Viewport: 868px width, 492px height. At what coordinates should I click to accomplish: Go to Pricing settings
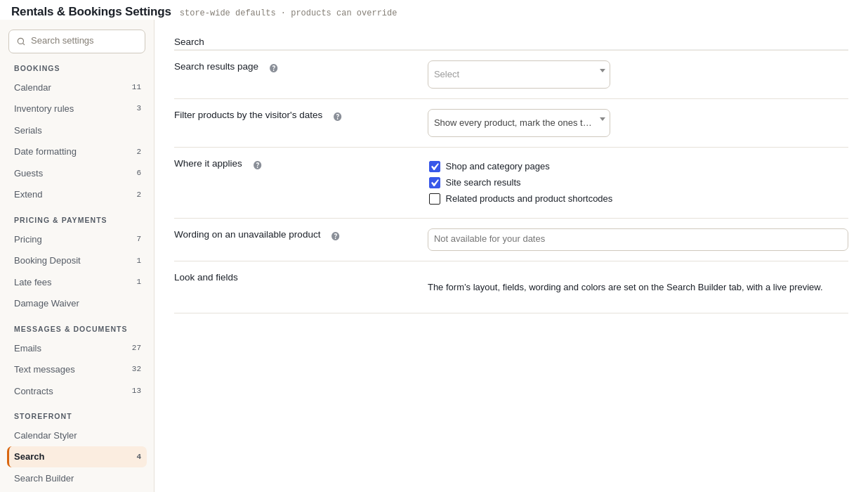(x=77, y=240)
